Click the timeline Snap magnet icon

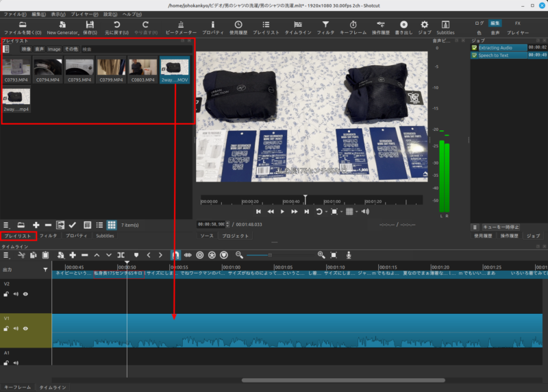point(175,255)
